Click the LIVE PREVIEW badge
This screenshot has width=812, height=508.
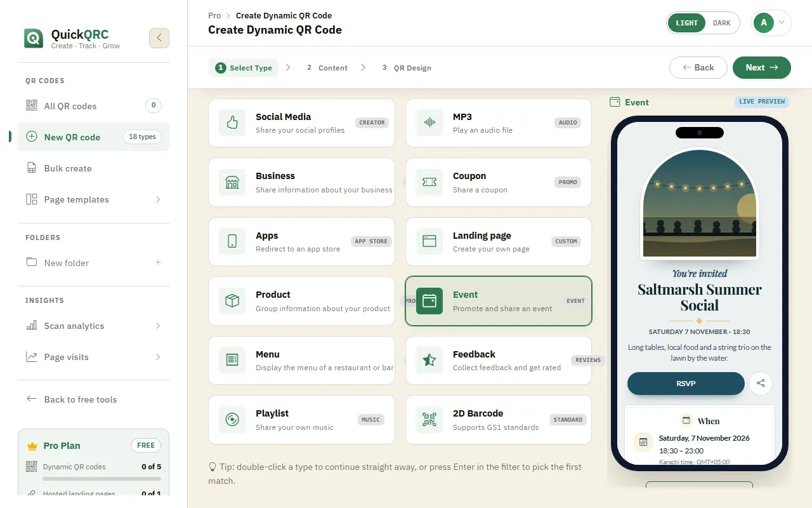(762, 102)
